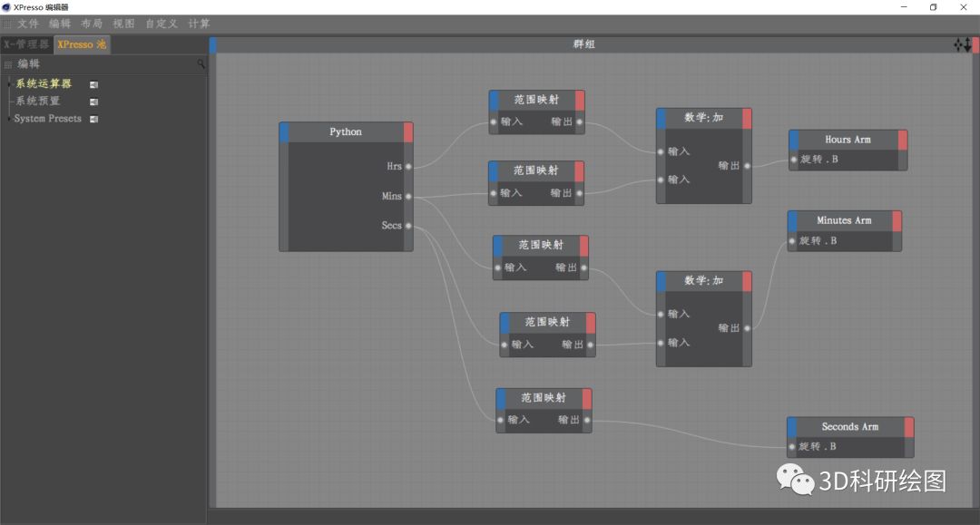The height and width of the screenshot is (525, 980).
Task: Select the System Presets tree entry
Action: (47, 119)
